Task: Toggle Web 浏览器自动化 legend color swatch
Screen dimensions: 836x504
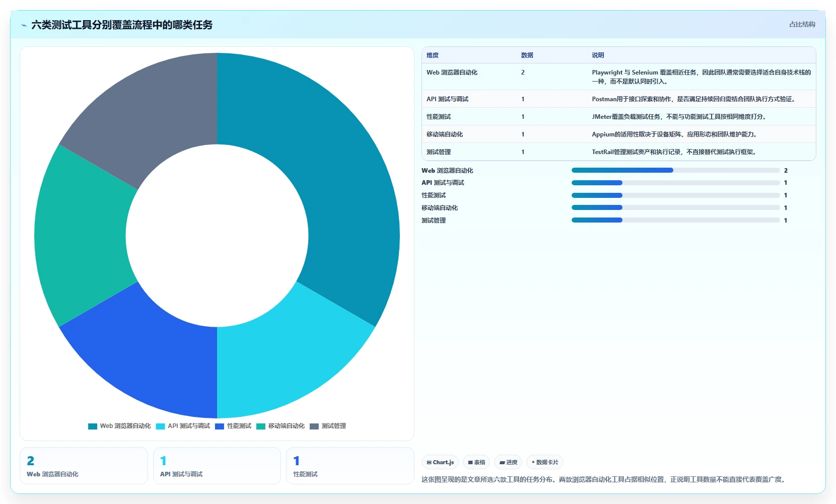Action: [x=93, y=426]
